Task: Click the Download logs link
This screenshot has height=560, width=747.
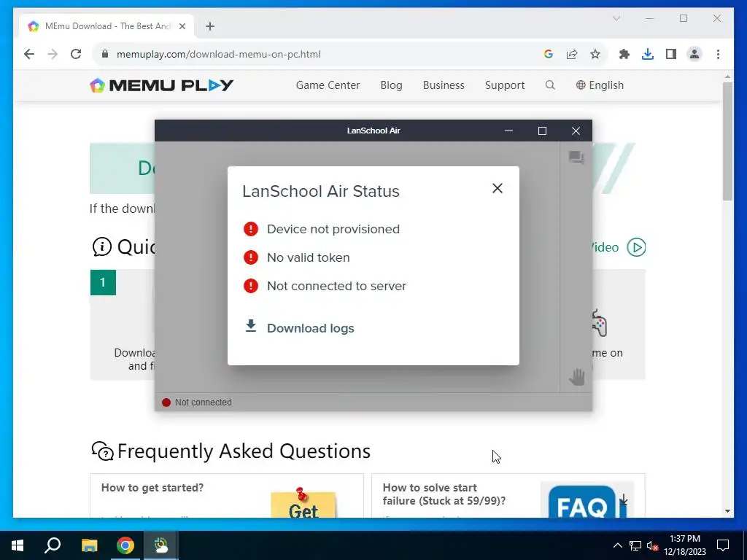Action: (310, 328)
